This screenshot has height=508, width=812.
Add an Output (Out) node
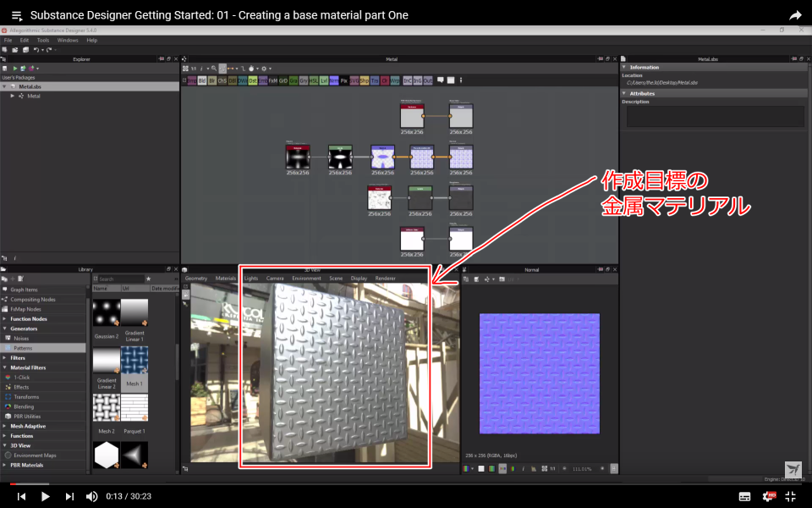[428, 81]
